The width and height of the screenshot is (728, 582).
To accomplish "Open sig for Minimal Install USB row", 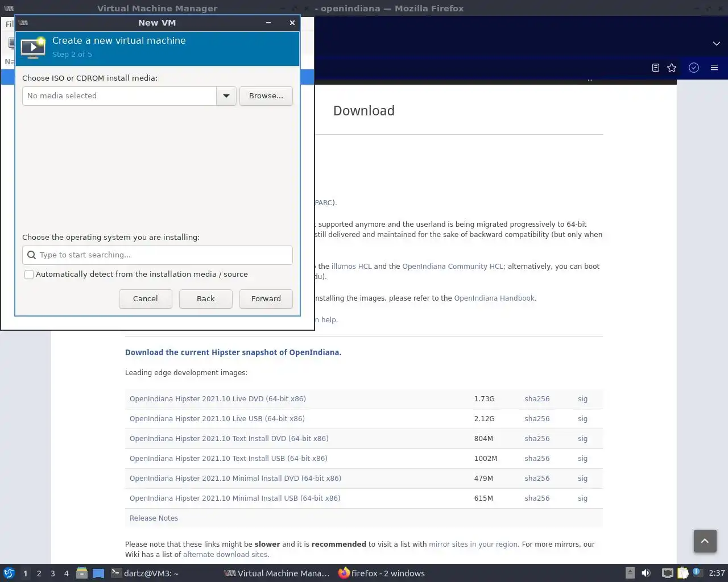I will click(x=582, y=498).
